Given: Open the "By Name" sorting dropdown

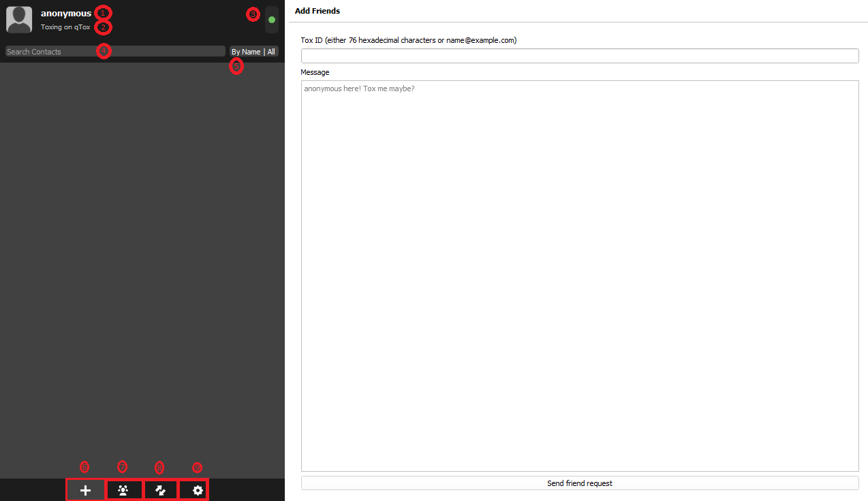Looking at the screenshot, I should 246,52.
